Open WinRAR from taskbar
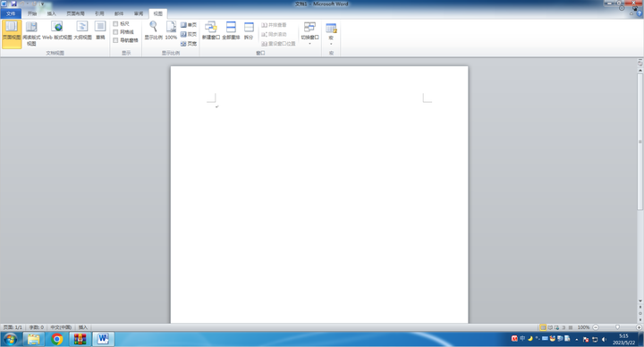Screen dimensions: 644x347 point(80,339)
